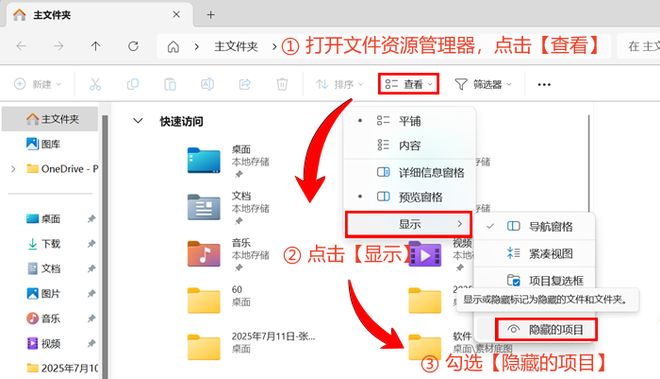Click chevron after home icon in address bar

[196, 46]
